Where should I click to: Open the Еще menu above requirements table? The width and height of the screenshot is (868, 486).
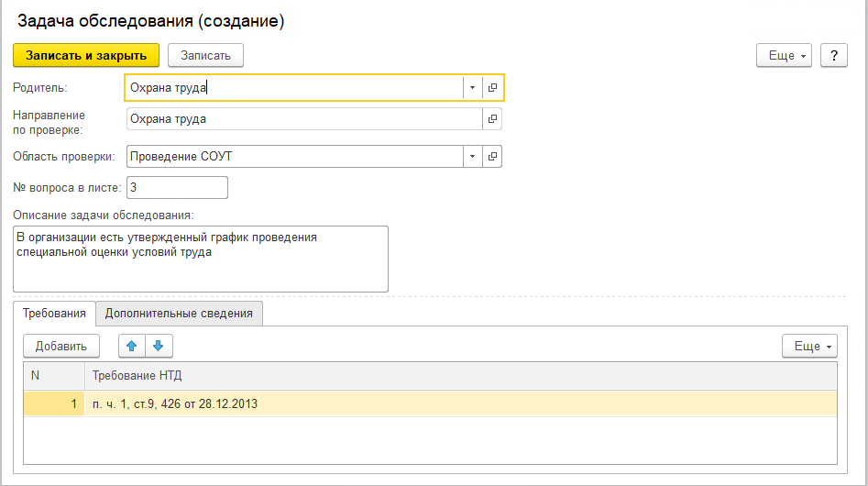[809, 346]
